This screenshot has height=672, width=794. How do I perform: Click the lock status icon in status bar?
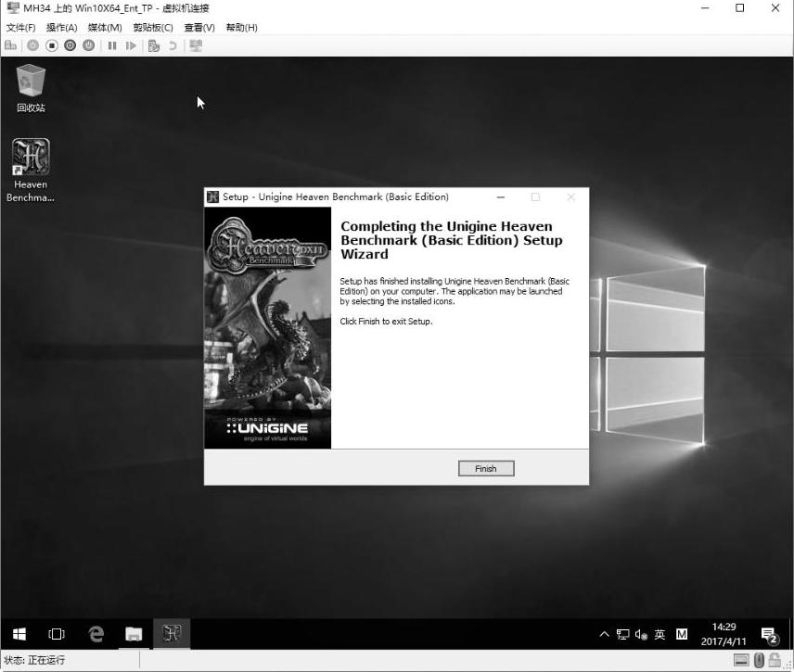pyautogui.click(x=774, y=660)
